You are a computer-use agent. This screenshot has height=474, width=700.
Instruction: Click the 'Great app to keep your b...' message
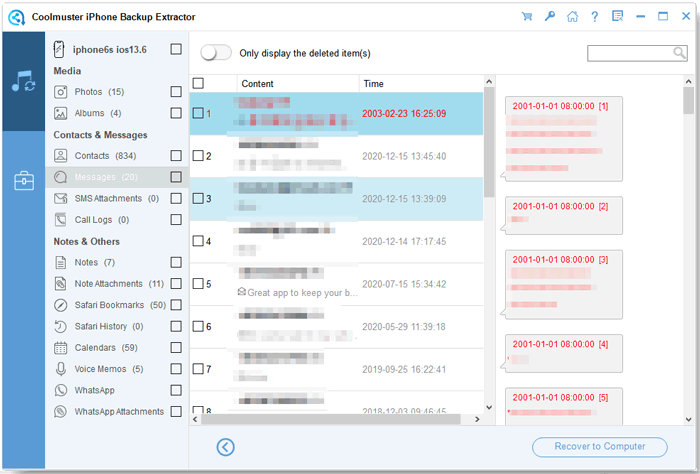click(298, 293)
